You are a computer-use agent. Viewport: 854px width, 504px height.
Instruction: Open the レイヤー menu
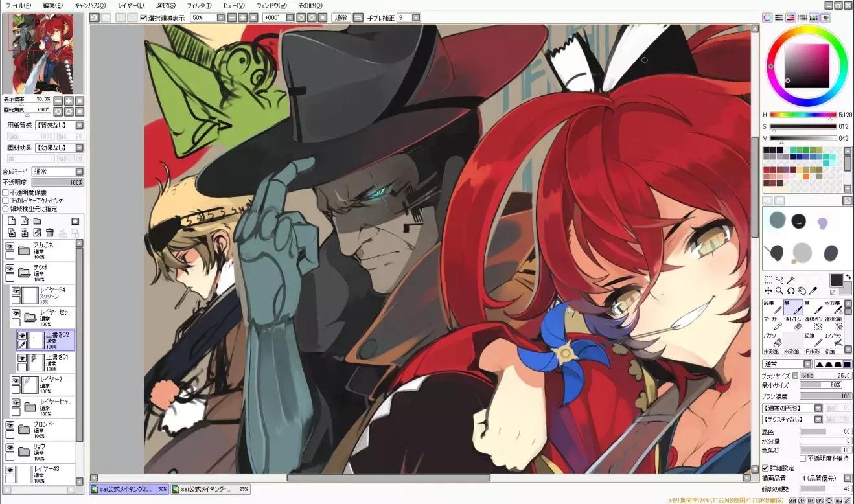click(x=131, y=5)
